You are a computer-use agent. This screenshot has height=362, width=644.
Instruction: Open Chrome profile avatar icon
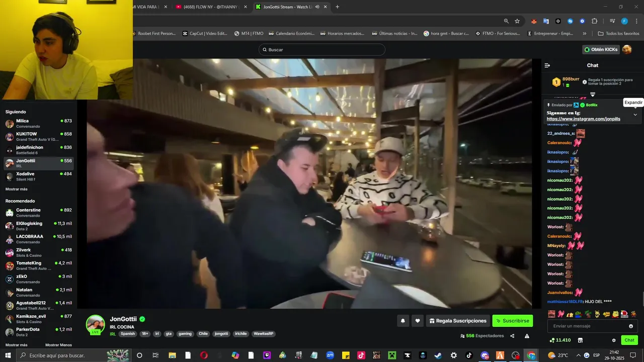(624, 21)
